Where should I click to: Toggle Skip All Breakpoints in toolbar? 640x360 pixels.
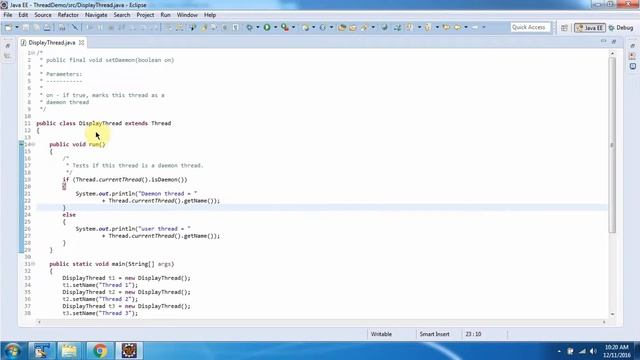coord(75,27)
